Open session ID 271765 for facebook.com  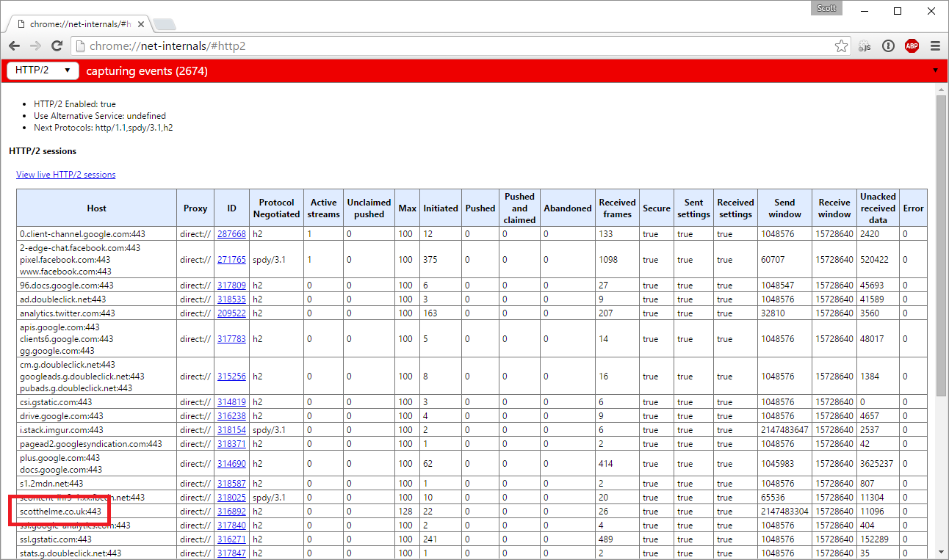coord(231,259)
